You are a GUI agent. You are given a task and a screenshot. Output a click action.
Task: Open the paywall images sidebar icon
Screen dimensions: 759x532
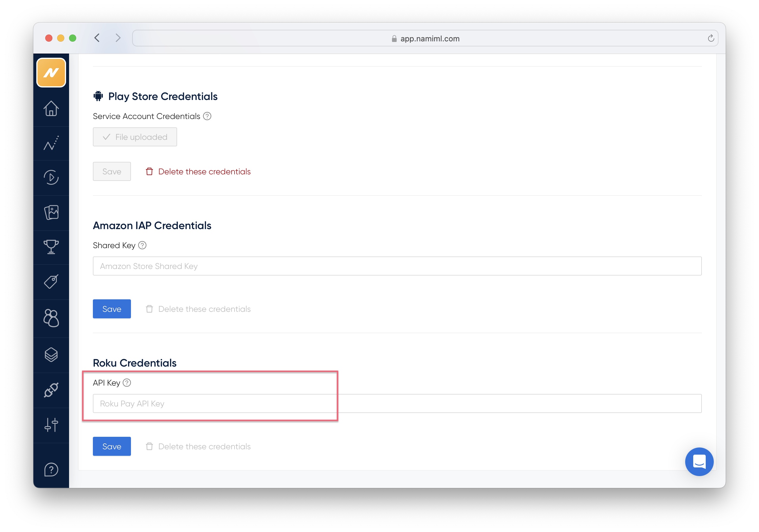pos(51,212)
